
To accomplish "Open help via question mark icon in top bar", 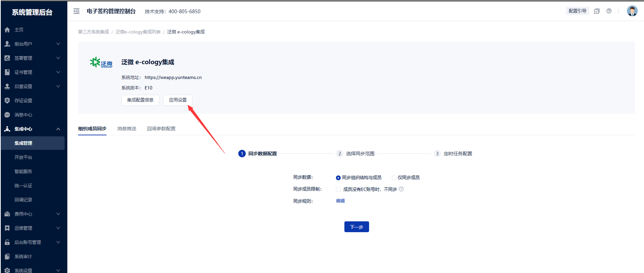I will [609, 11].
